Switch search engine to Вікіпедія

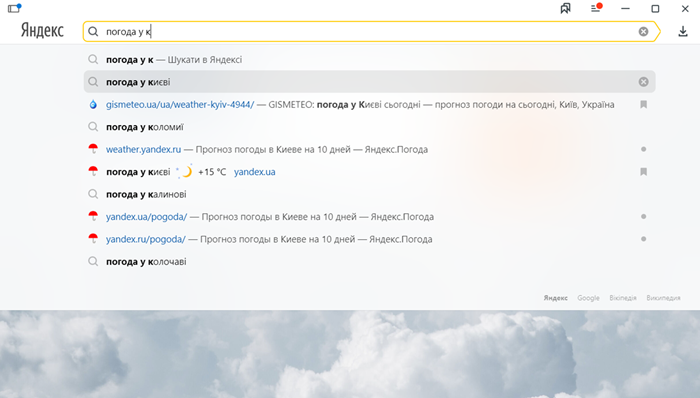click(x=623, y=298)
